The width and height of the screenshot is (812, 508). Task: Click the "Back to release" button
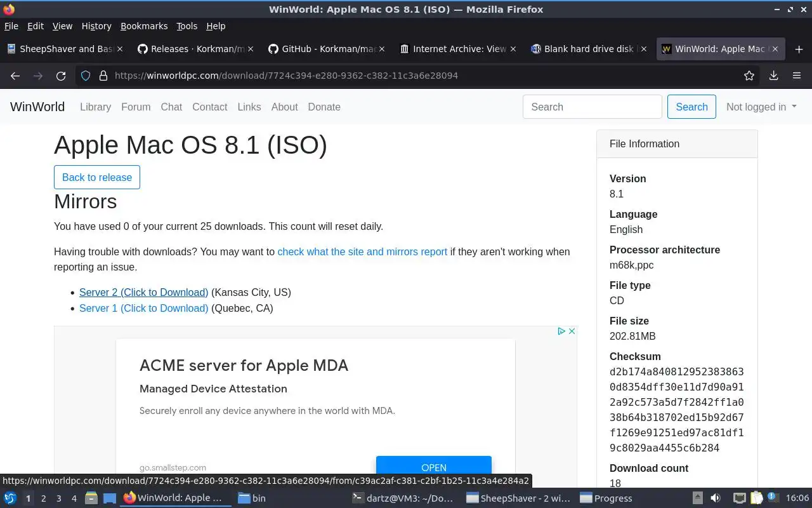coord(97,177)
